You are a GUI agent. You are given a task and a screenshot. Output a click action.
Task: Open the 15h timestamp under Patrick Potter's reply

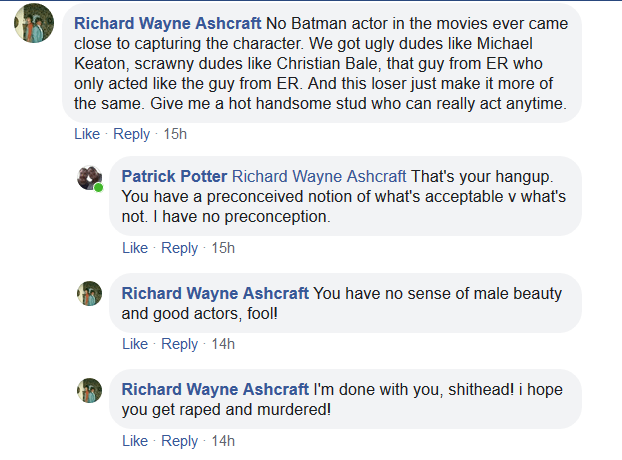pyautogui.click(x=222, y=248)
